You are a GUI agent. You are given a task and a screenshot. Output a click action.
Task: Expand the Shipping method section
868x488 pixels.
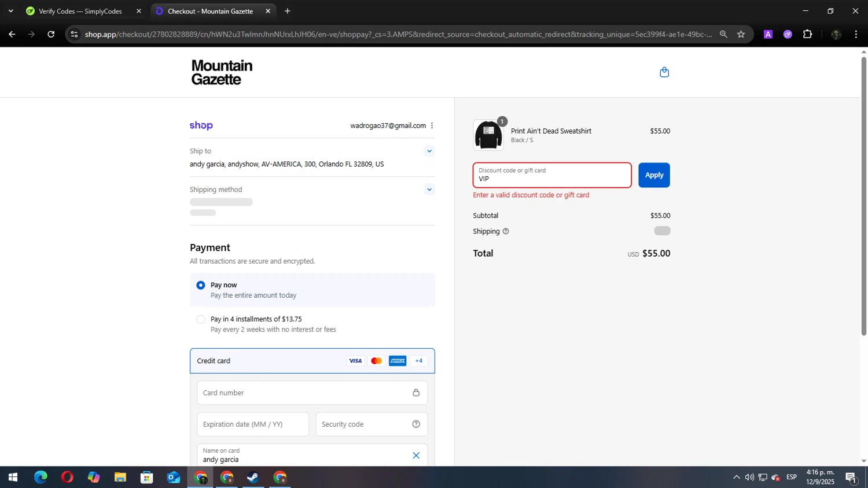[429, 190]
